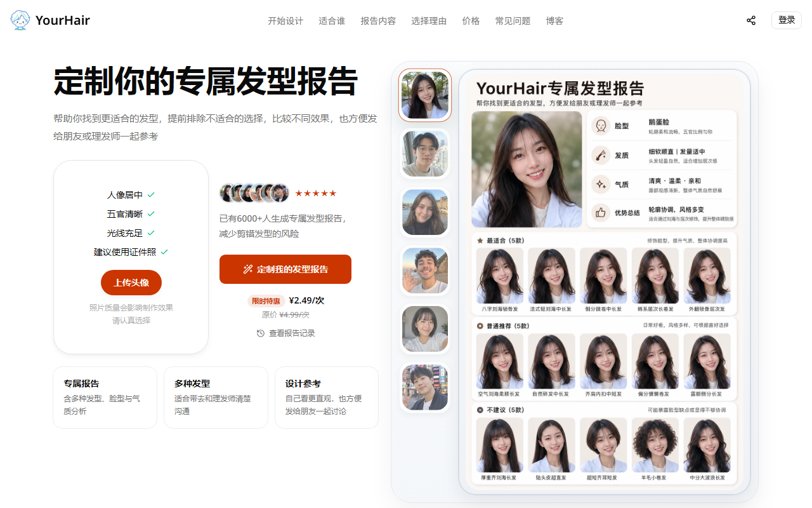Screen dimensions: 812x508
Task: Click the 设计参考 feature card
Action: pos(327,398)
